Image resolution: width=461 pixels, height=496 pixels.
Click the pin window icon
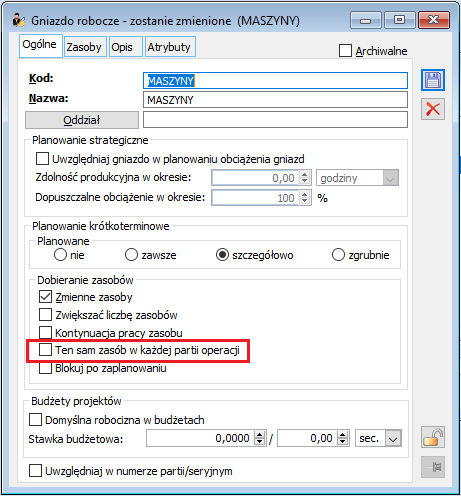[x=433, y=467]
